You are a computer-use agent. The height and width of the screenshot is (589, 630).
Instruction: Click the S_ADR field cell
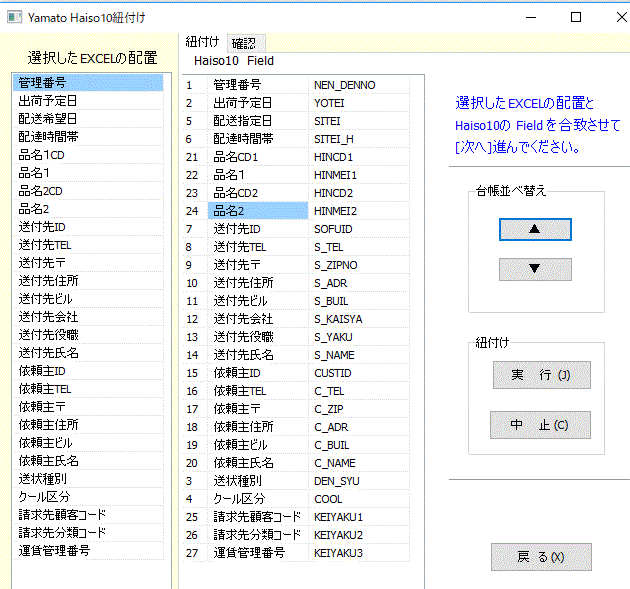pyautogui.click(x=359, y=283)
